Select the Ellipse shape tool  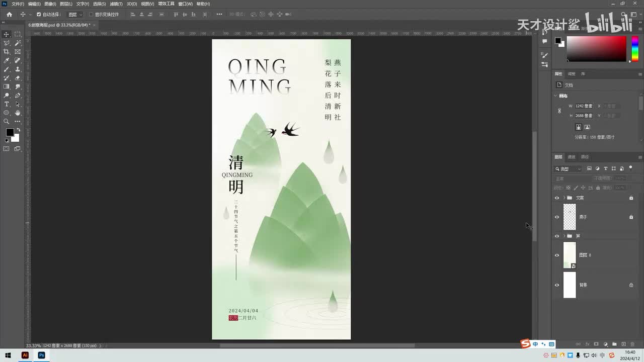[x=7, y=113]
